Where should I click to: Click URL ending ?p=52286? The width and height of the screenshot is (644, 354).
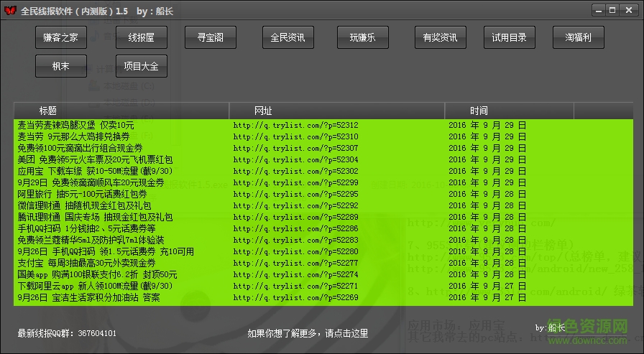tap(295, 228)
